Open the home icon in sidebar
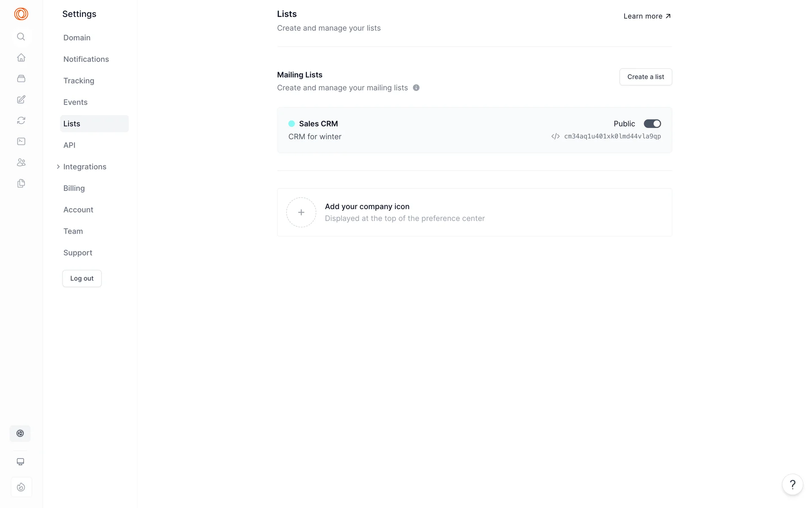 coord(21,58)
